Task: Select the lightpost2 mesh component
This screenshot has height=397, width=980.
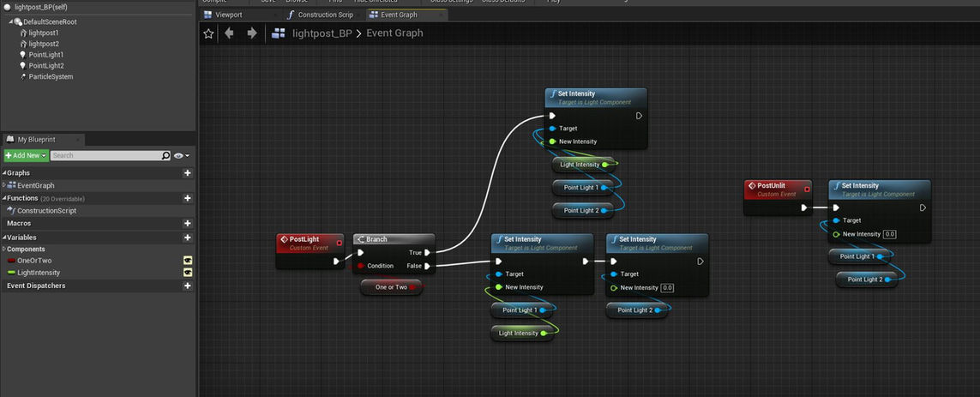Action: pyautogui.click(x=44, y=44)
